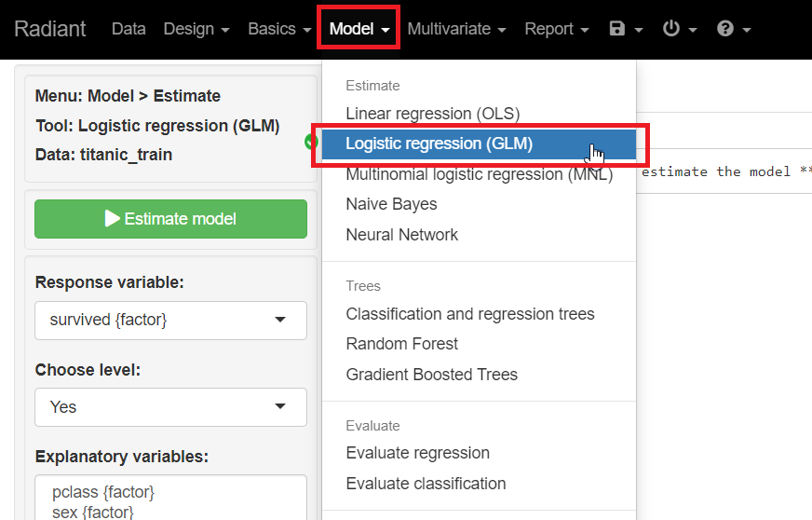Choose Multinomial logistic regression (MNL)

(x=479, y=174)
